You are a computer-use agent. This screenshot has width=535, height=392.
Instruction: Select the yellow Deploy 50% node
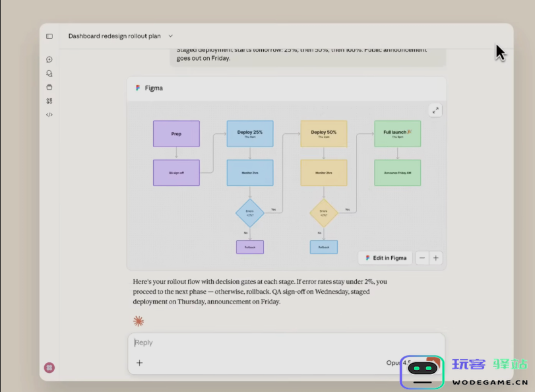pos(323,133)
